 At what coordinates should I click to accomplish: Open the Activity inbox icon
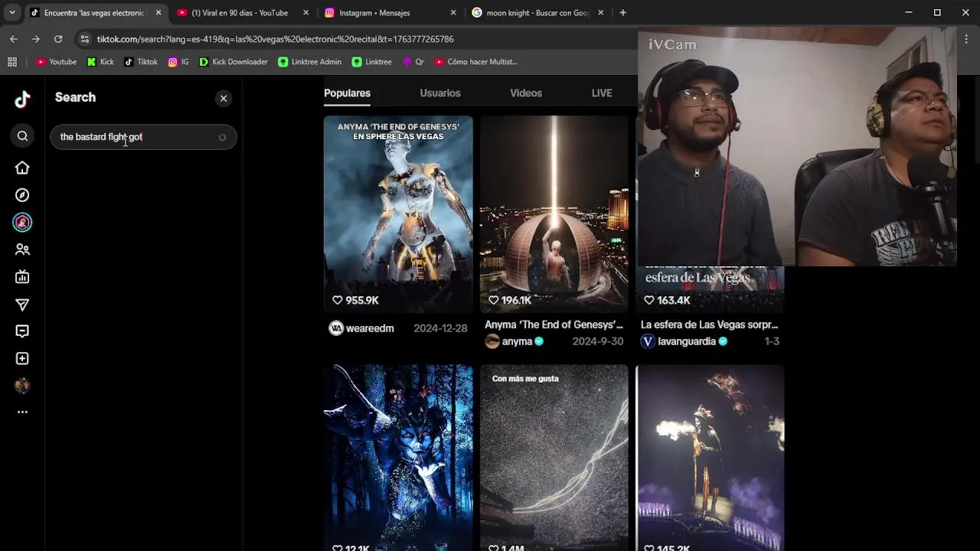(22, 331)
